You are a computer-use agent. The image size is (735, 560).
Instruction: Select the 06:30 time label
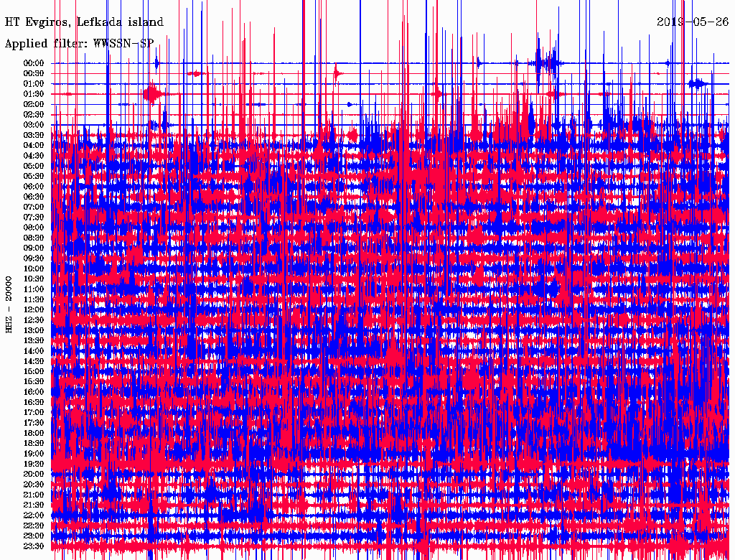pyautogui.click(x=34, y=197)
